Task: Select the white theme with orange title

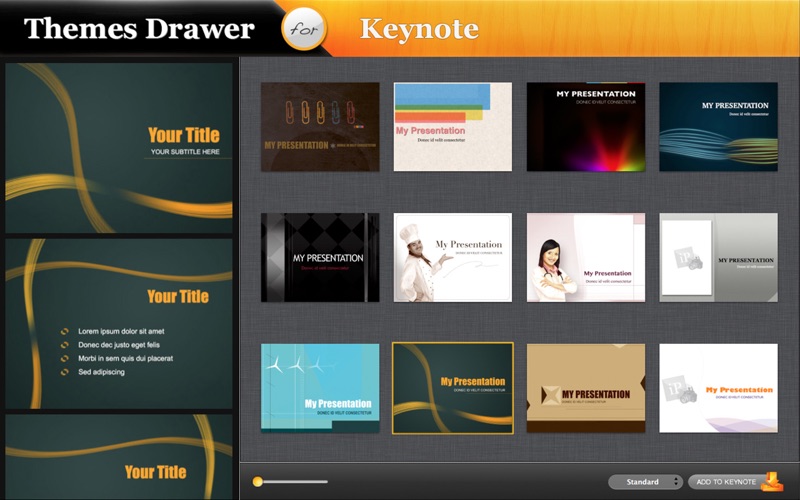Action: tap(718, 388)
